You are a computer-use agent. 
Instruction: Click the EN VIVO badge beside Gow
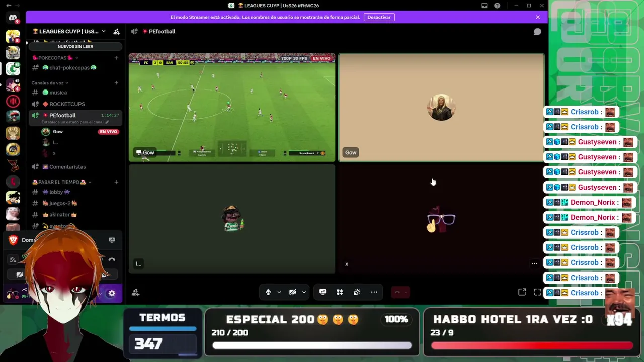(x=108, y=132)
